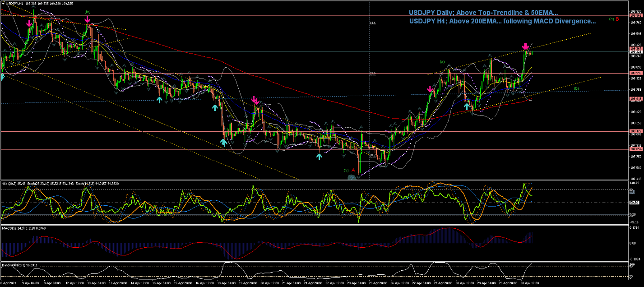Select the green (a) wave label
The height and width of the screenshot is (287, 644).
pos(442,61)
